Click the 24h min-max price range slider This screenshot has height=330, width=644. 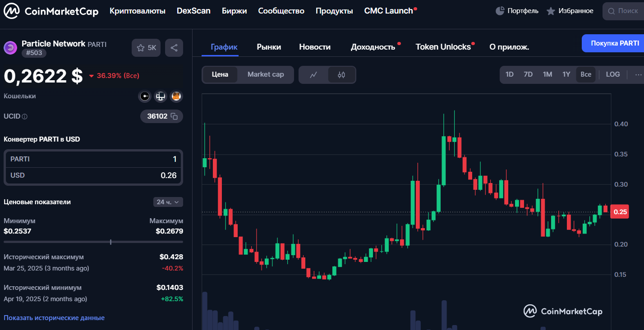pos(93,242)
